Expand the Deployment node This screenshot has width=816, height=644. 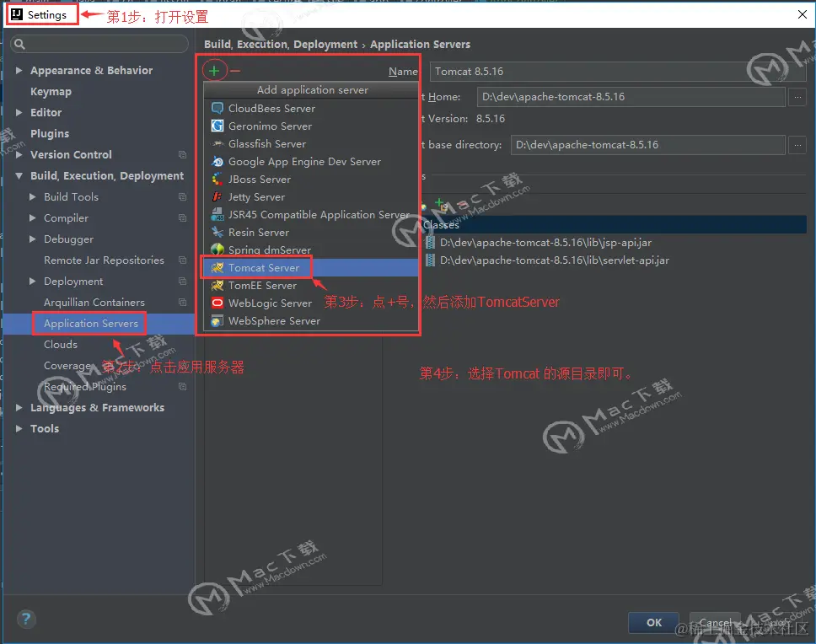32,281
